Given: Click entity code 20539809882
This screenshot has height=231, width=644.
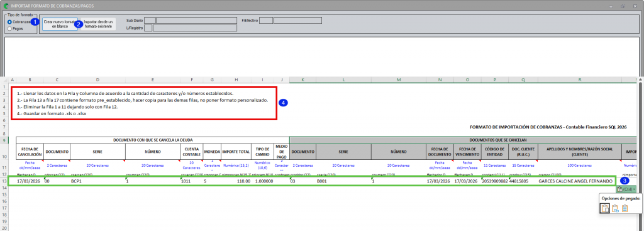Looking at the screenshot, I should pyautogui.click(x=495, y=181).
